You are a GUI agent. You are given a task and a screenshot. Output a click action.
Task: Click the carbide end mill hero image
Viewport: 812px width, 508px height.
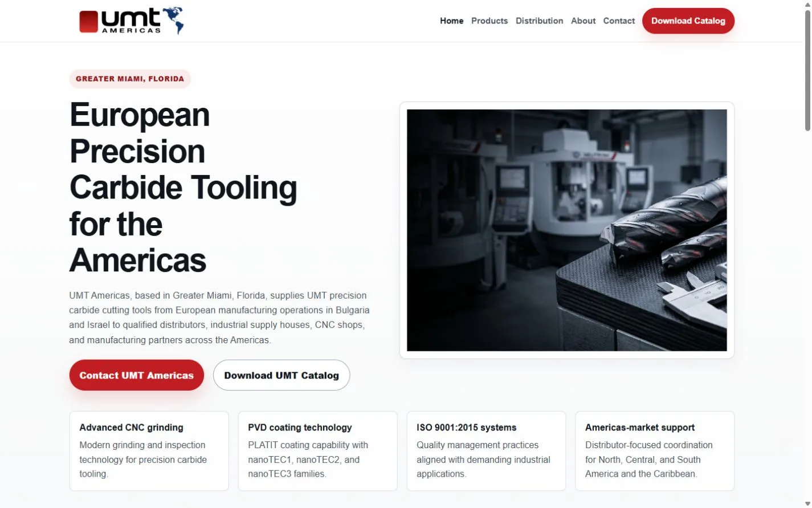click(x=566, y=230)
